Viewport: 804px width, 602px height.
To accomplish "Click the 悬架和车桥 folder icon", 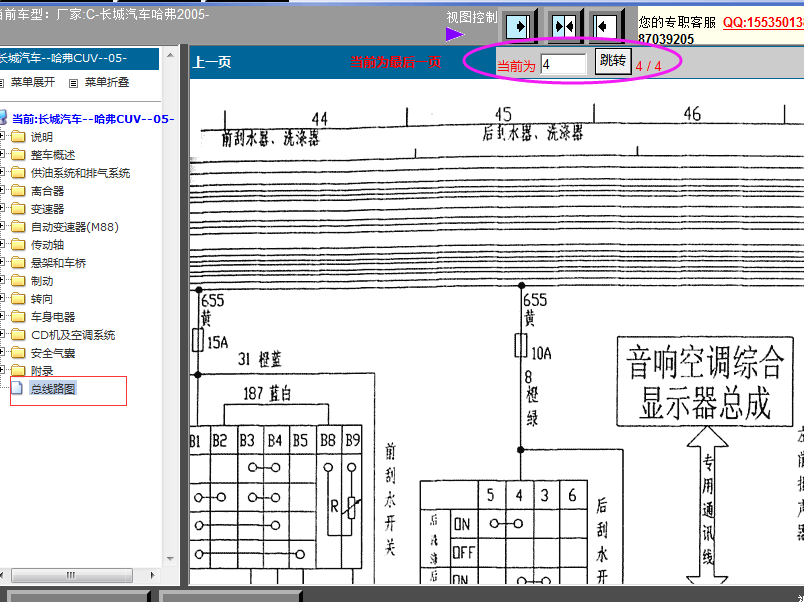I will point(18,262).
